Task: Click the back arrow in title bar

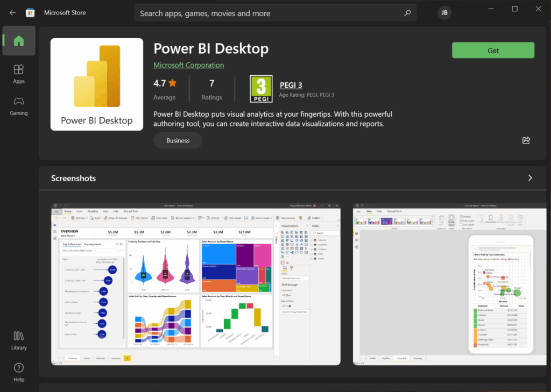Action: [13, 12]
